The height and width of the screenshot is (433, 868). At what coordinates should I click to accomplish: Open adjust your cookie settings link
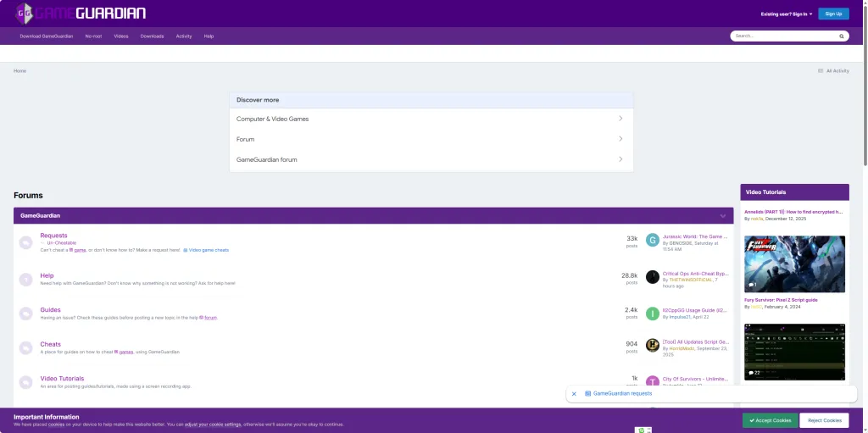[213, 425]
